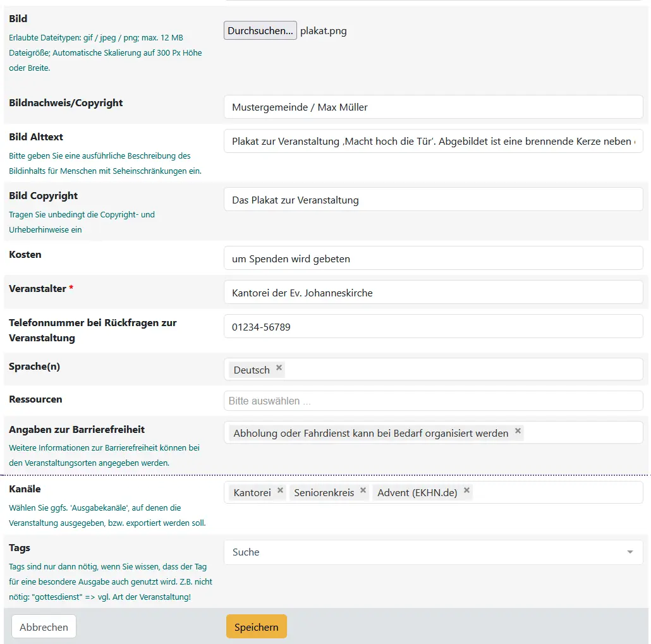
Task: Open the Sprache(n) multi-select field
Action: [461, 370]
